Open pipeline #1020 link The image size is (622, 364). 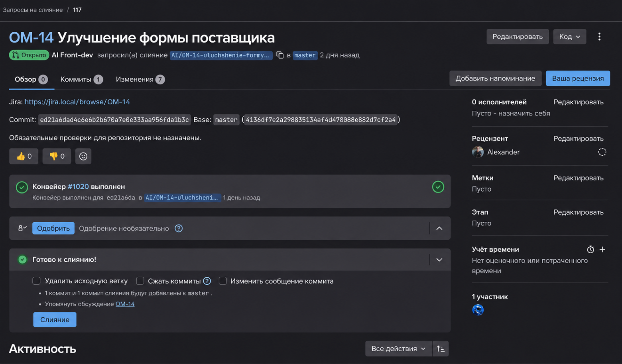(x=78, y=186)
